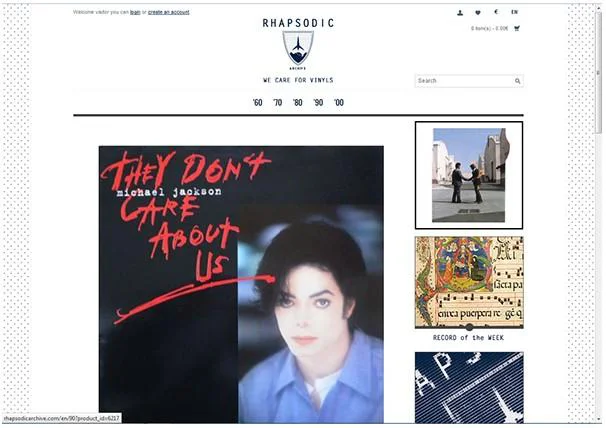Open the Michael Jackson album cover
Screen dimensions: 606x428
click(241, 284)
